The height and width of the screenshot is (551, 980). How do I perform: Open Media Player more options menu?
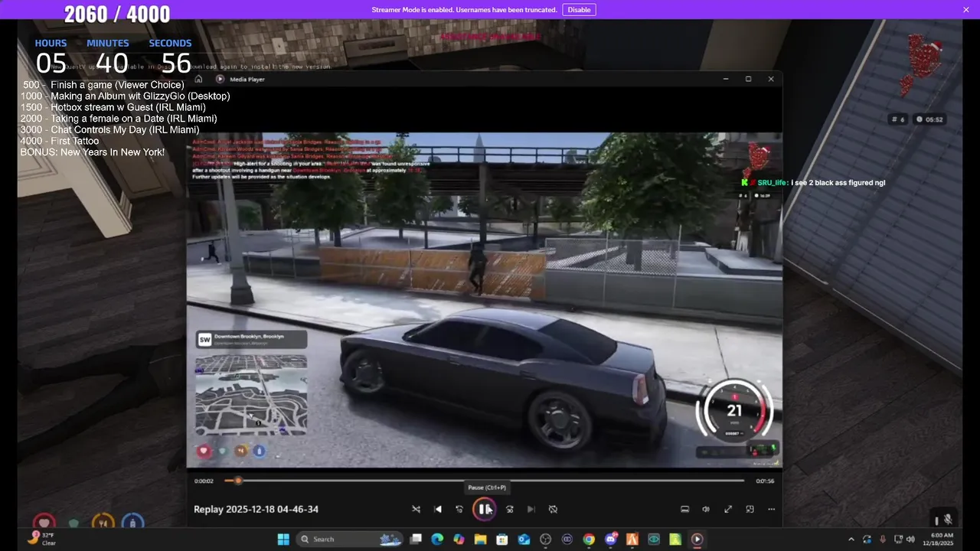click(x=771, y=509)
